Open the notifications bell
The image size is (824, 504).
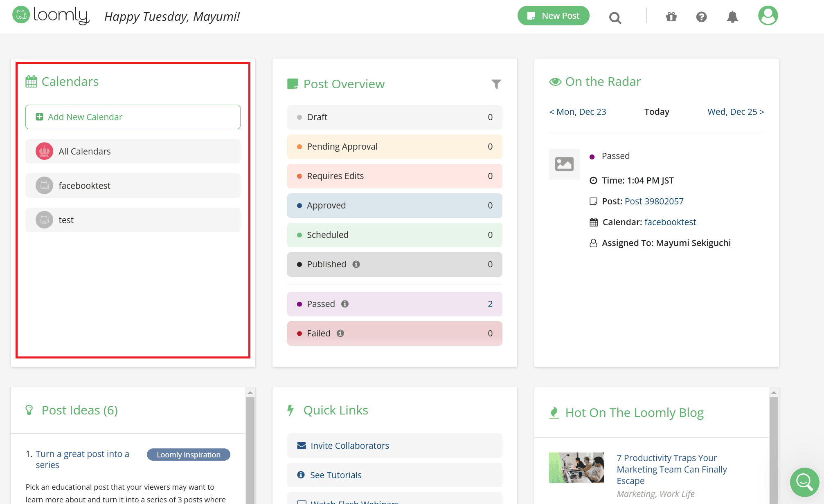pyautogui.click(x=732, y=17)
